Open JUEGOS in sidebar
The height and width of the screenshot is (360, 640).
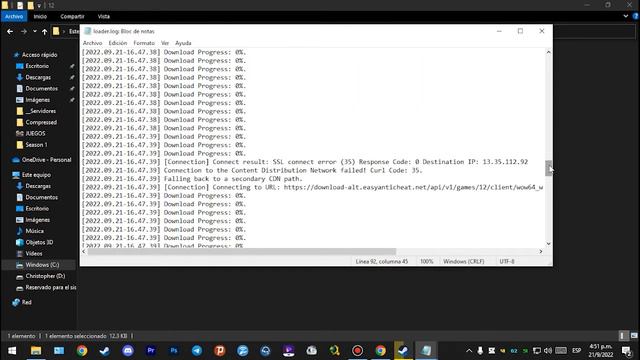click(x=36, y=133)
